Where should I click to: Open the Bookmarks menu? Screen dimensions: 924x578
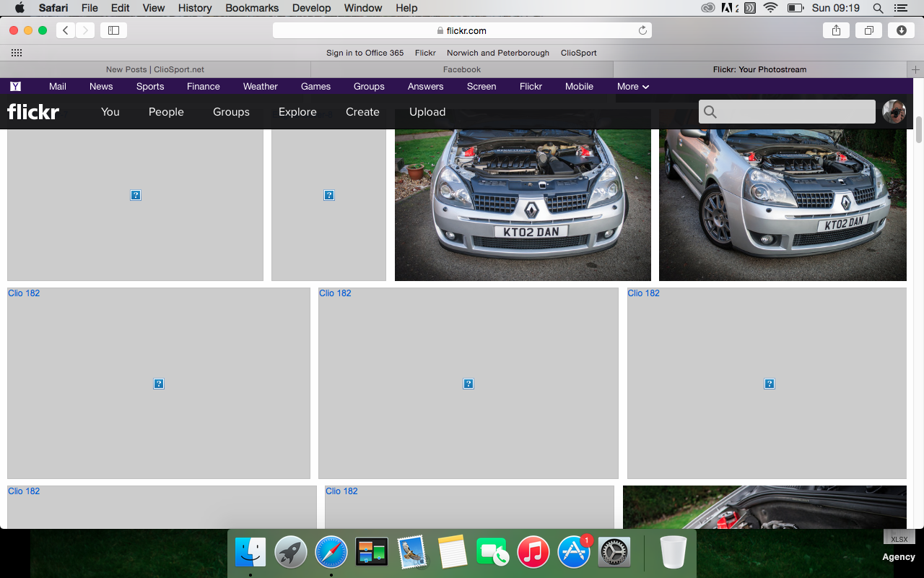[251, 8]
